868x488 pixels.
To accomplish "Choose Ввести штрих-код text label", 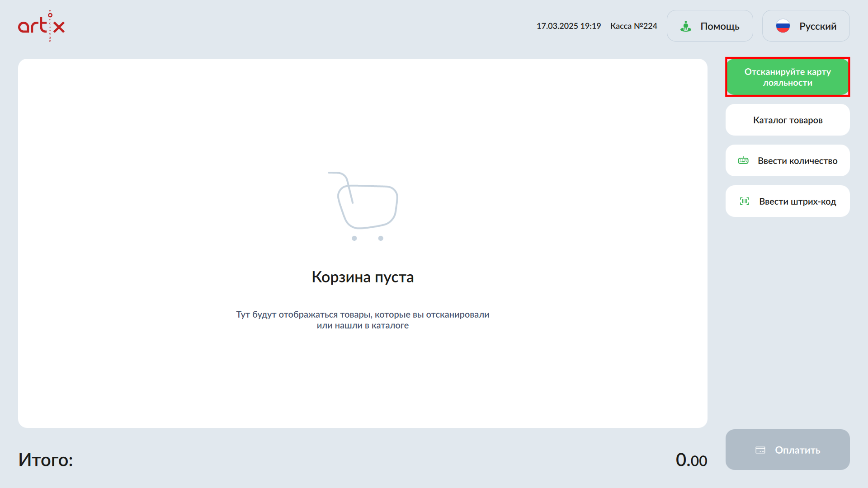I will tap(797, 202).
